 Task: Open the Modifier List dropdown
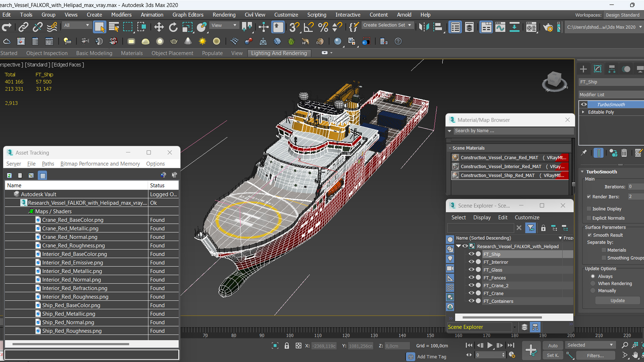coord(611,95)
